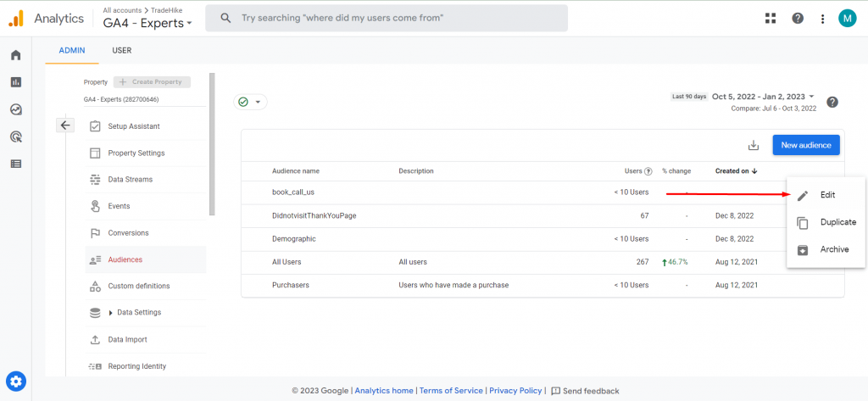
Task: Open the date range dropdown Oct 5, 2022 - Jan 2, 2023
Action: point(764,97)
